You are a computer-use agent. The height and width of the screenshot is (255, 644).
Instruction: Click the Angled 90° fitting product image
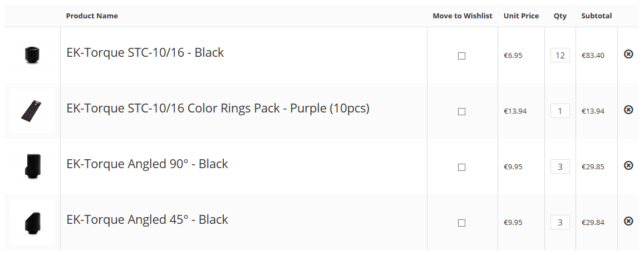coord(32,166)
